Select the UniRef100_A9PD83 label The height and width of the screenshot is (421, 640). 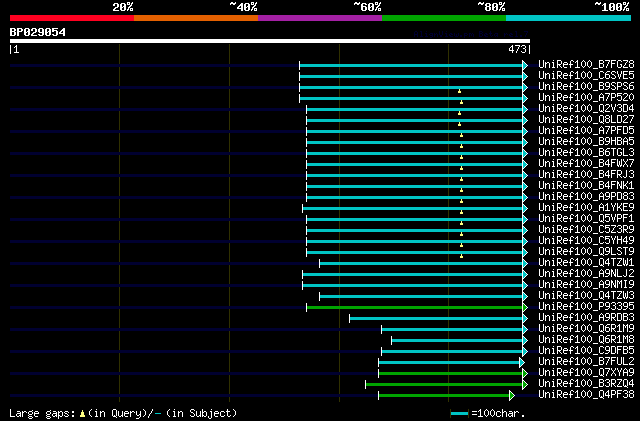tap(586, 197)
